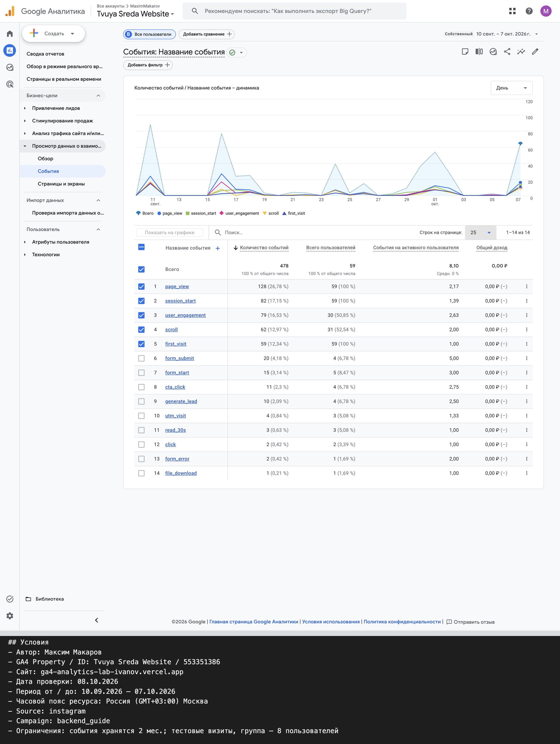Toggle the header select-all checkbox
The width and height of the screenshot is (560, 744).
point(142,247)
